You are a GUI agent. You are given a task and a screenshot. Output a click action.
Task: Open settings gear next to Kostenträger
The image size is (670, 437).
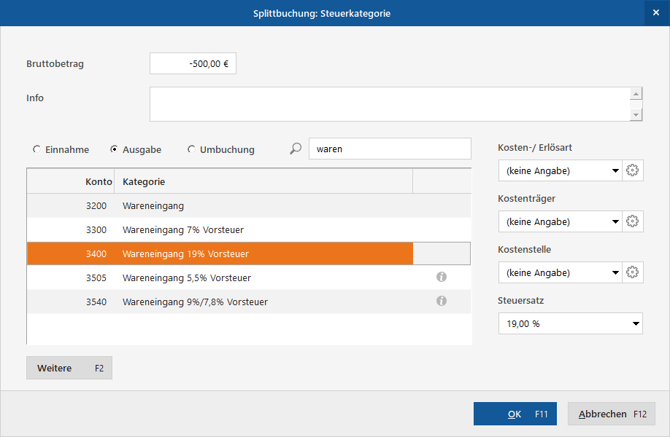[x=632, y=221]
